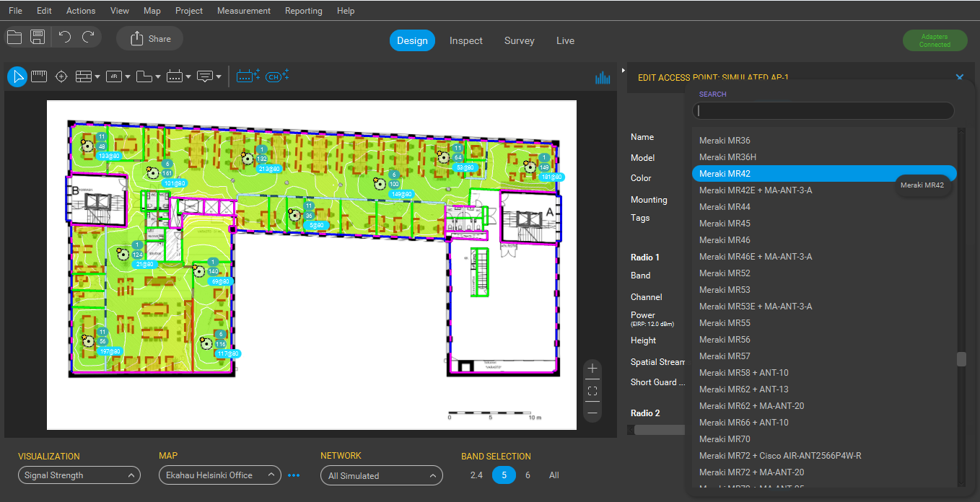
Task: Open map options via three dots
Action: coord(294,475)
